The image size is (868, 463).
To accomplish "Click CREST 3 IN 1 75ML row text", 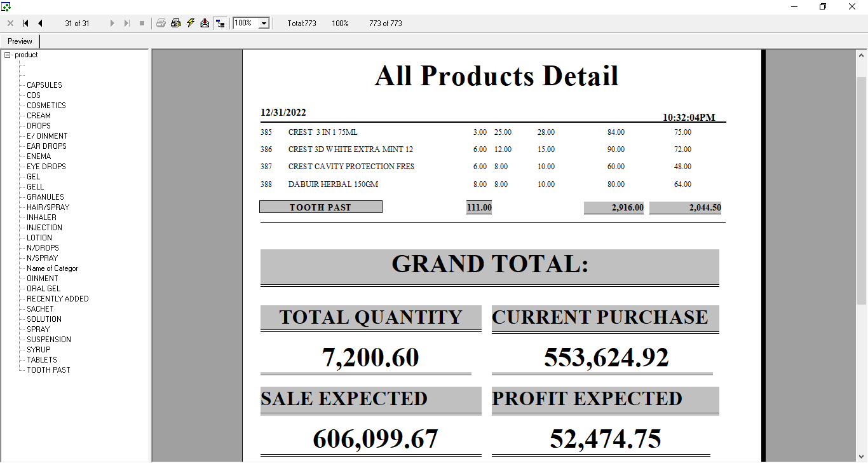I will [323, 132].
